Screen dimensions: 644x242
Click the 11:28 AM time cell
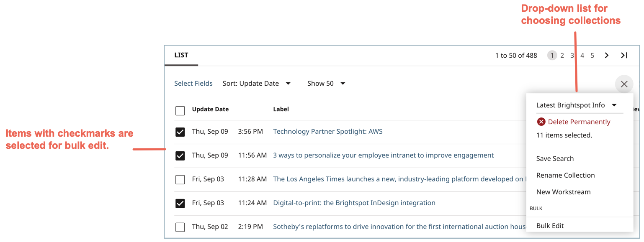[x=252, y=179]
